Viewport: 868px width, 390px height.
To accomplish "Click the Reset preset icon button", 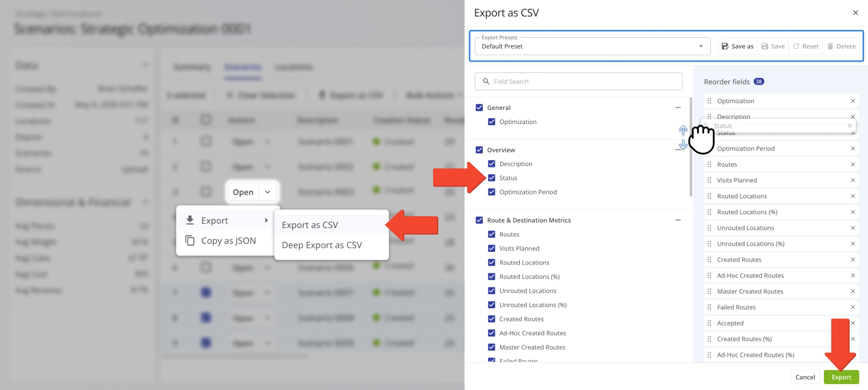I will (796, 46).
